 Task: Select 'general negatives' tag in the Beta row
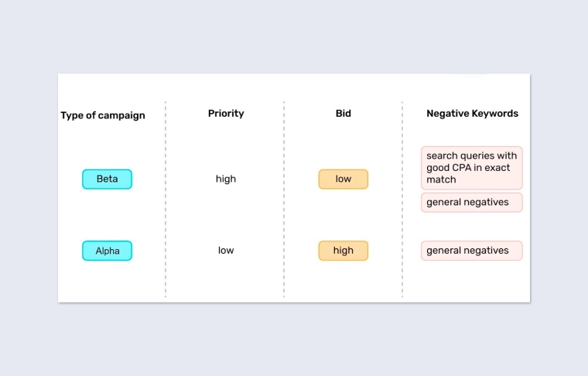(x=472, y=203)
